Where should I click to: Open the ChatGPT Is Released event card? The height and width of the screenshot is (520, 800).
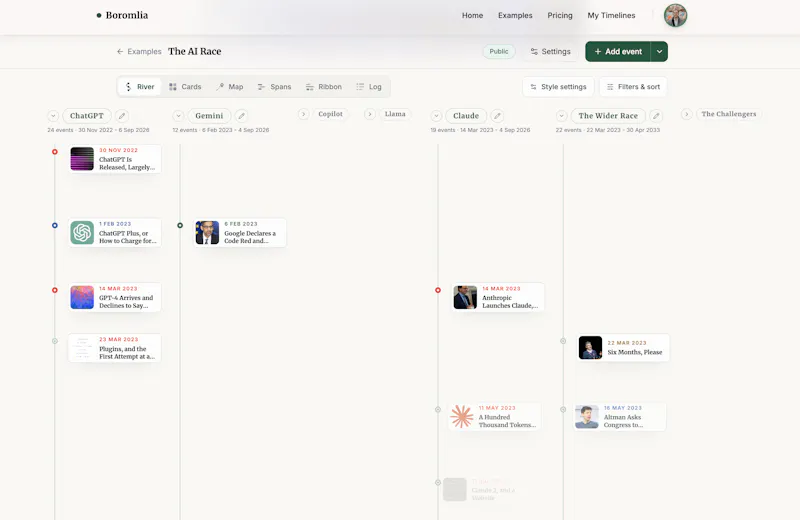pos(115,159)
